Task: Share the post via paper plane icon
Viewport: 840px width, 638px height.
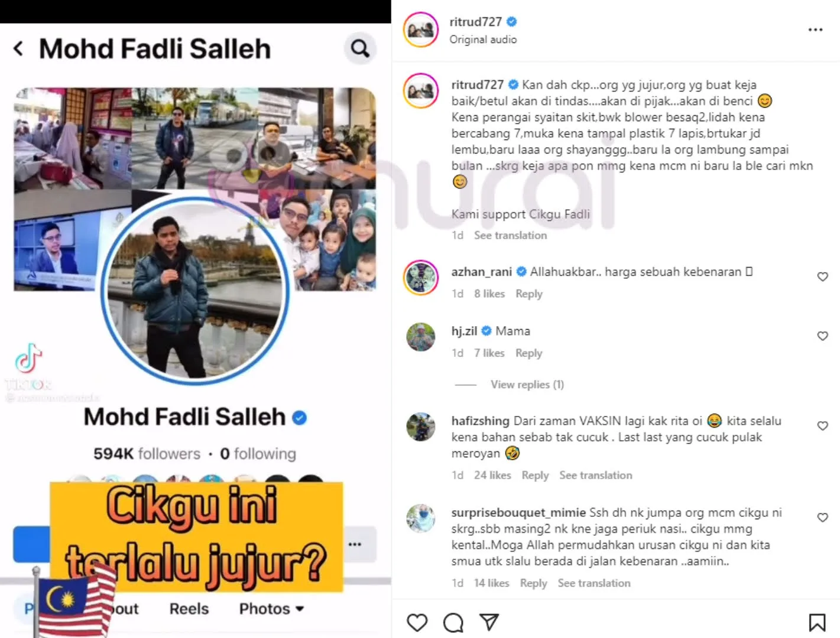Action: [x=489, y=621]
